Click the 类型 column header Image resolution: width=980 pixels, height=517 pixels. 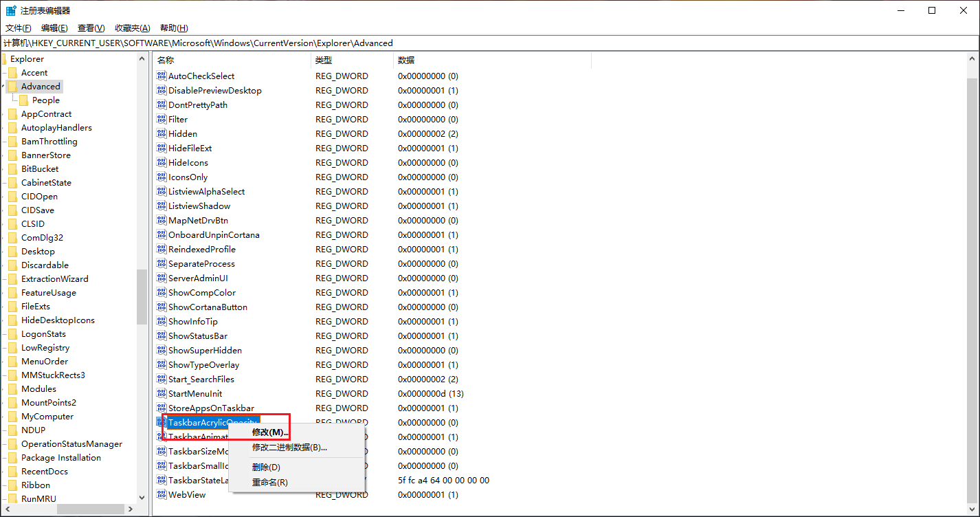click(352, 60)
